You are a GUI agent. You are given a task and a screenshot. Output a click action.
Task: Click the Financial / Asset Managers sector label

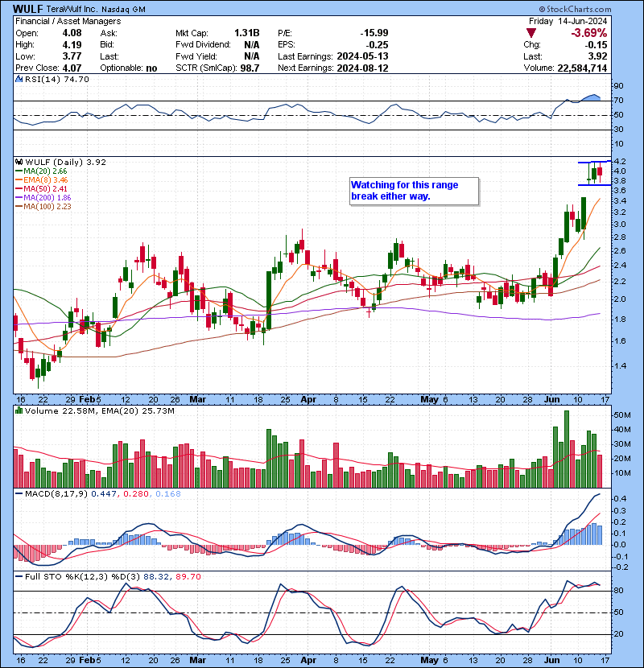point(68,21)
